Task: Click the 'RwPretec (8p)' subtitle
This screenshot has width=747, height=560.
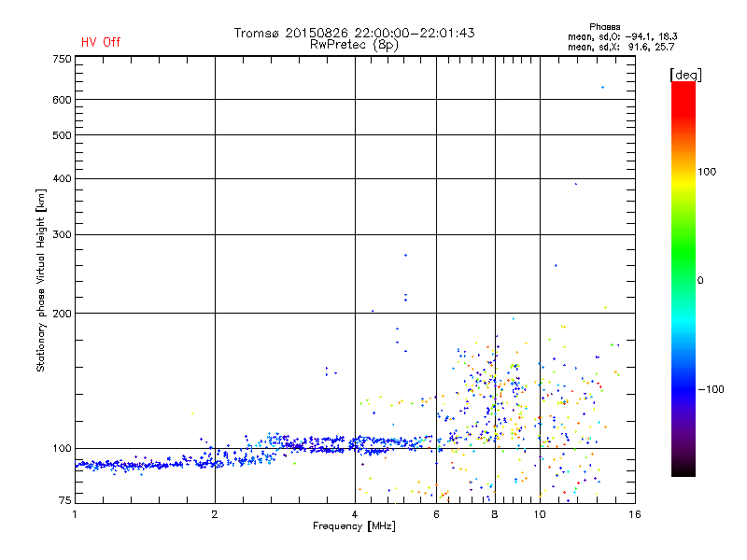Action: (x=354, y=45)
